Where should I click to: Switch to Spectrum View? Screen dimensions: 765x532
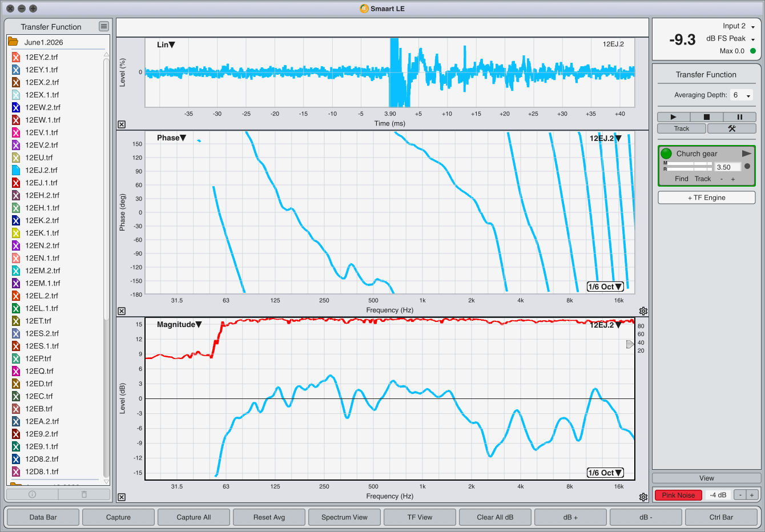pos(344,517)
